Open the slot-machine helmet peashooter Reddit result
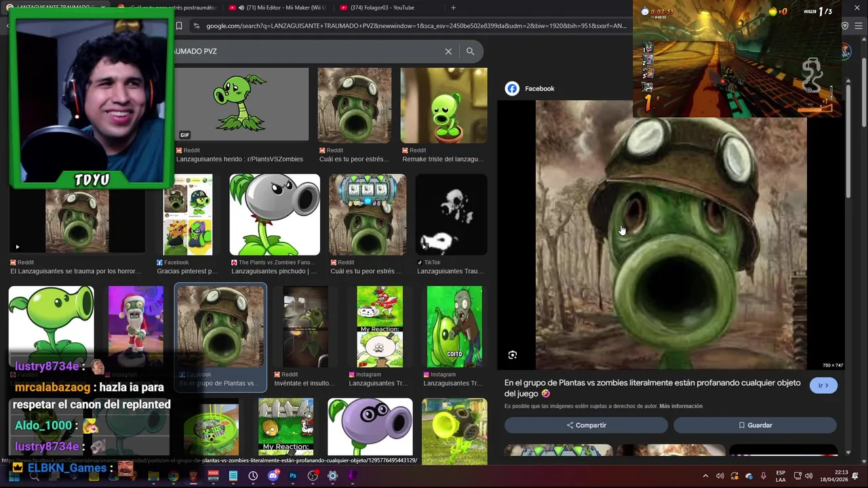The width and height of the screenshot is (868, 488). tap(368, 214)
